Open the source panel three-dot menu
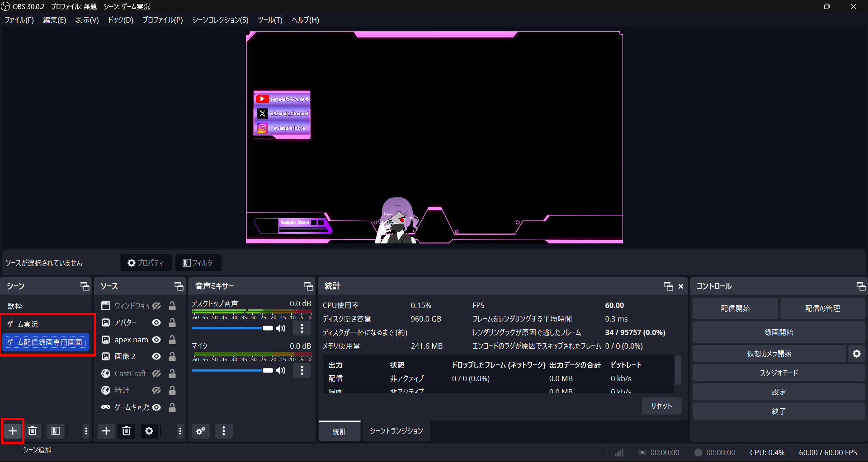Viewport: 868px width, 462px height. tap(180, 431)
